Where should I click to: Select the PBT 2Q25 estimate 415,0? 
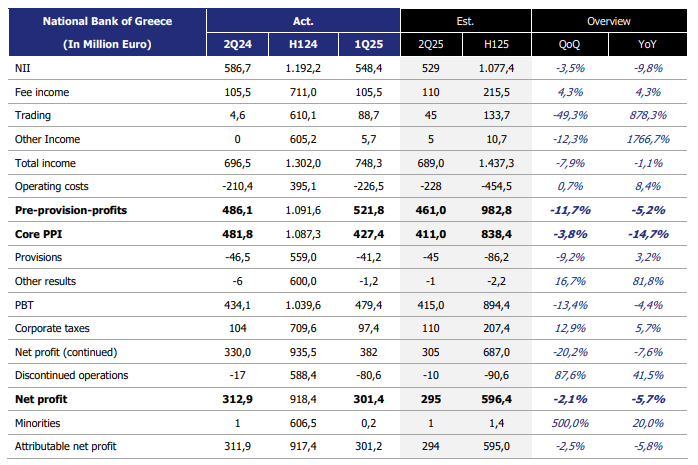430,305
